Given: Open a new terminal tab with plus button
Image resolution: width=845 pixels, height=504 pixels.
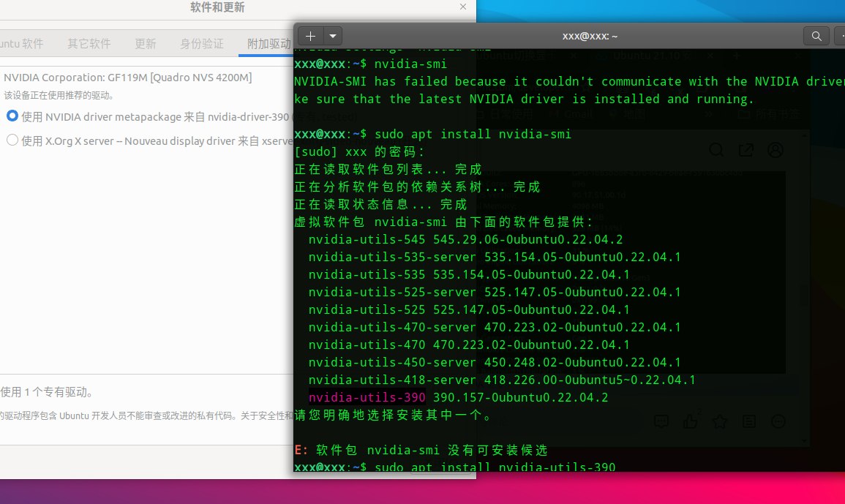Looking at the screenshot, I should click(x=310, y=36).
